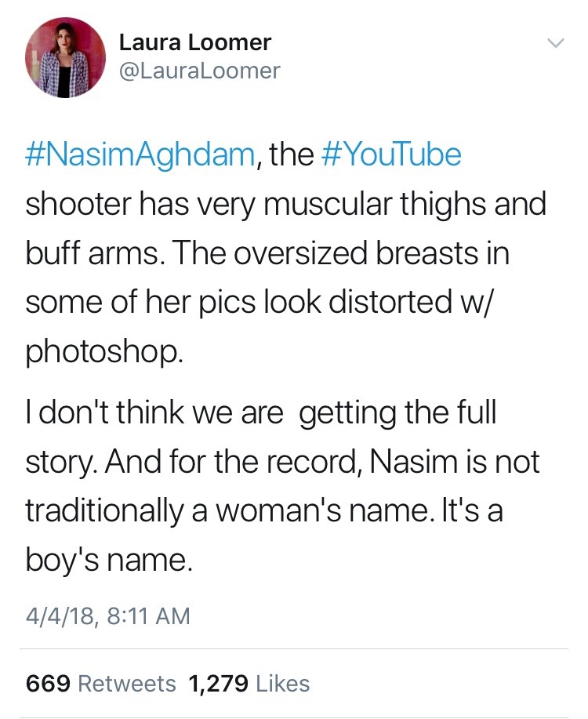
Task: Open the @LauraLoomer handle link
Action: (199, 71)
